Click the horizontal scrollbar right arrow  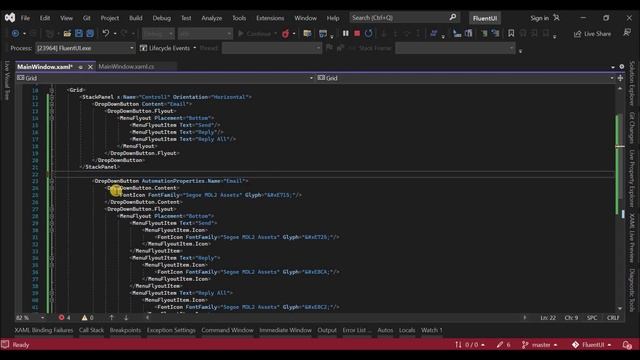pos(525,318)
